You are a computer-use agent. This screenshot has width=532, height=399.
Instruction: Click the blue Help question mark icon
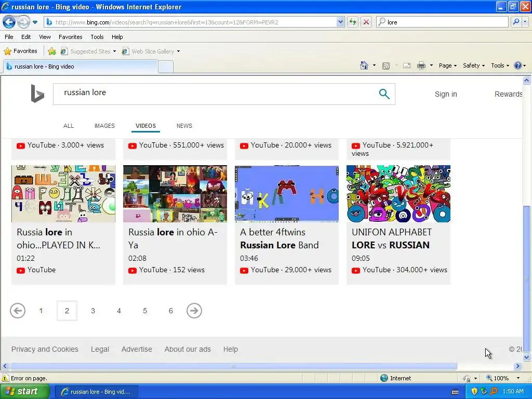point(518,65)
